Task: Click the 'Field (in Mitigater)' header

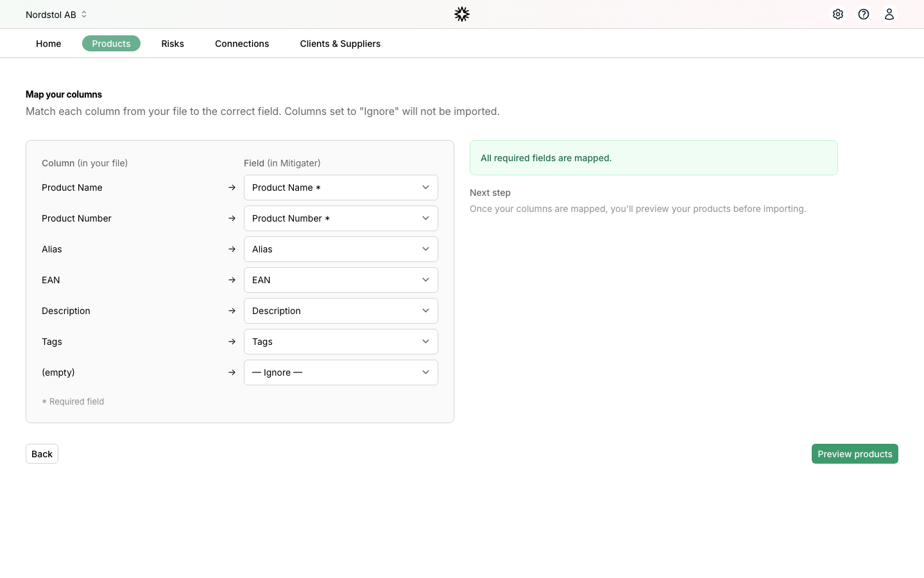Action: pos(282,163)
